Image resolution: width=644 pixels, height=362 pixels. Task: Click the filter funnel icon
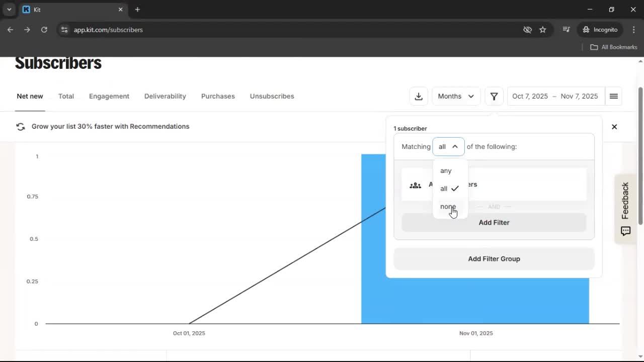click(x=494, y=96)
